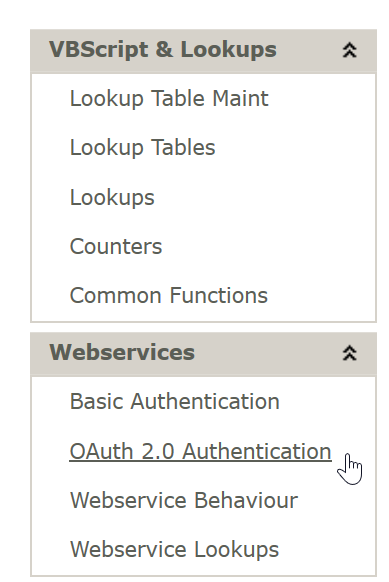
Task: Choose Basic Authentication under Webservices
Action: [x=174, y=402]
